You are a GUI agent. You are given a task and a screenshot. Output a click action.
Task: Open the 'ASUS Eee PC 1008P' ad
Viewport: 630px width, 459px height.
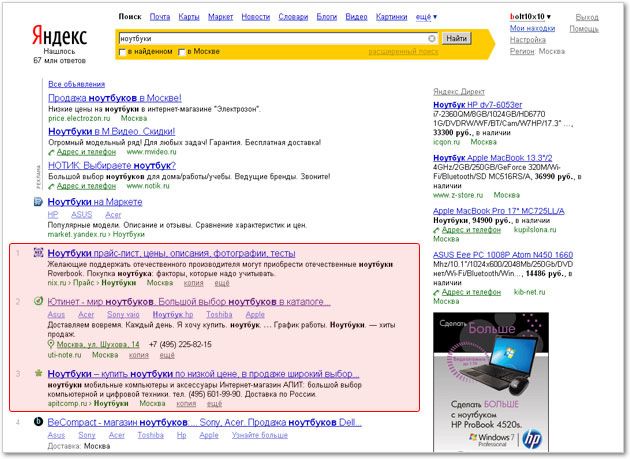503,255
